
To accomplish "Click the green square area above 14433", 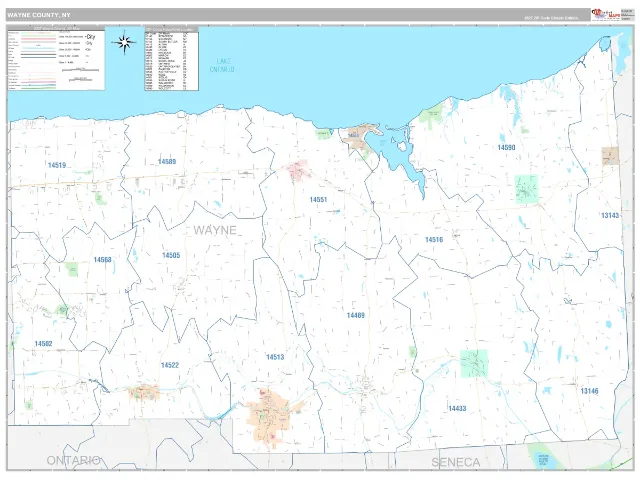I will [474, 363].
